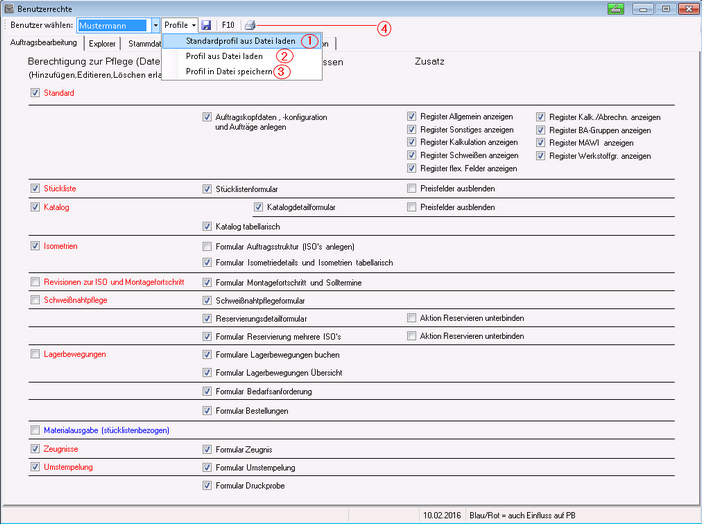
Task: Click the printer icon in toolbar
Action: coord(250,24)
